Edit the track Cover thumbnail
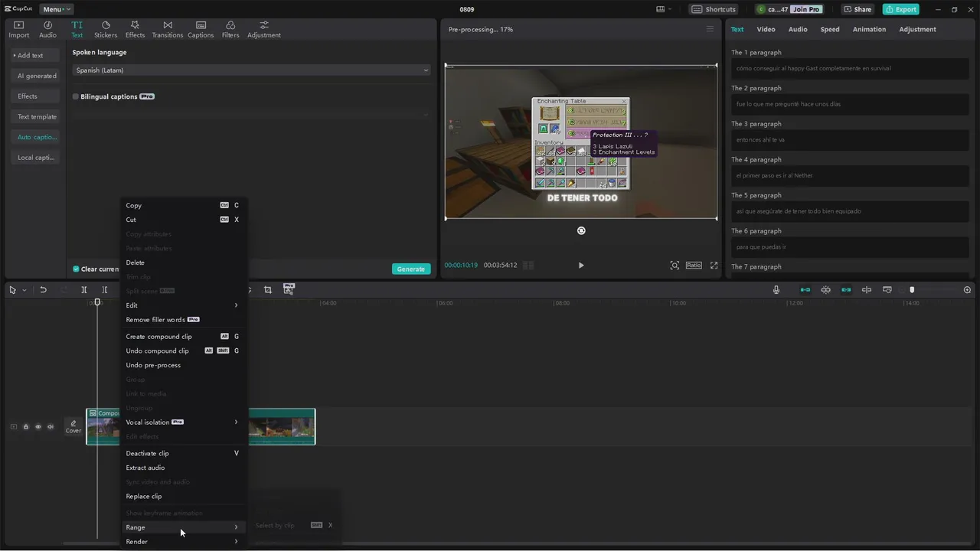980x551 pixels. coord(73,426)
